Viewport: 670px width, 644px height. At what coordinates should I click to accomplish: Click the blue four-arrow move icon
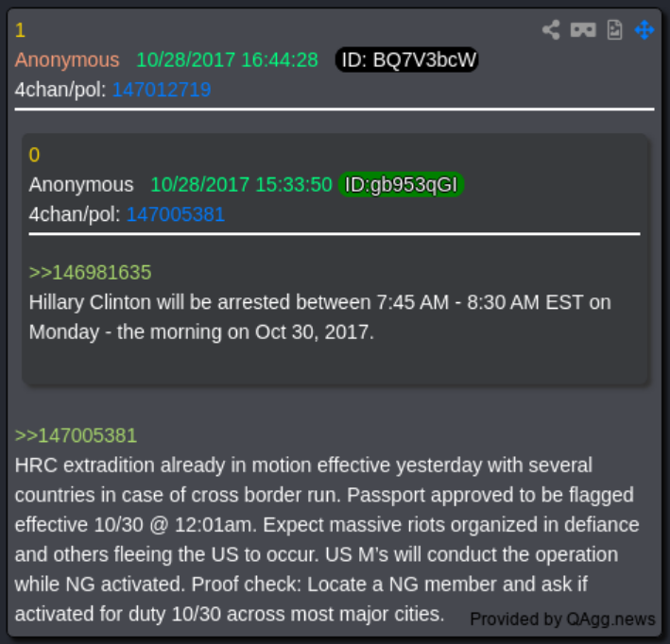tap(644, 30)
